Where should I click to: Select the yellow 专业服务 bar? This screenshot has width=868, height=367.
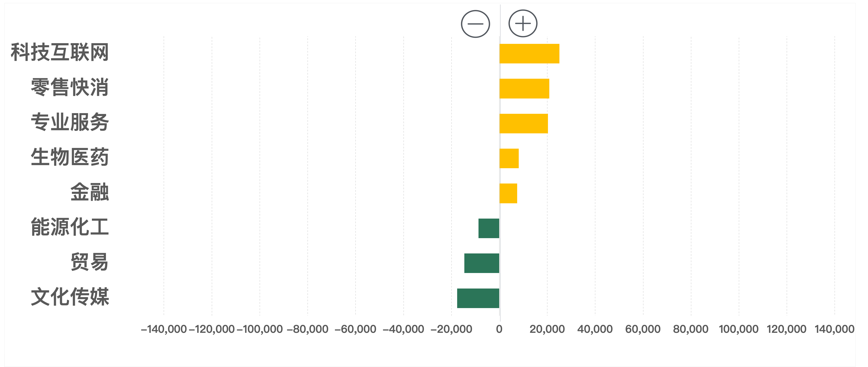[523, 124]
